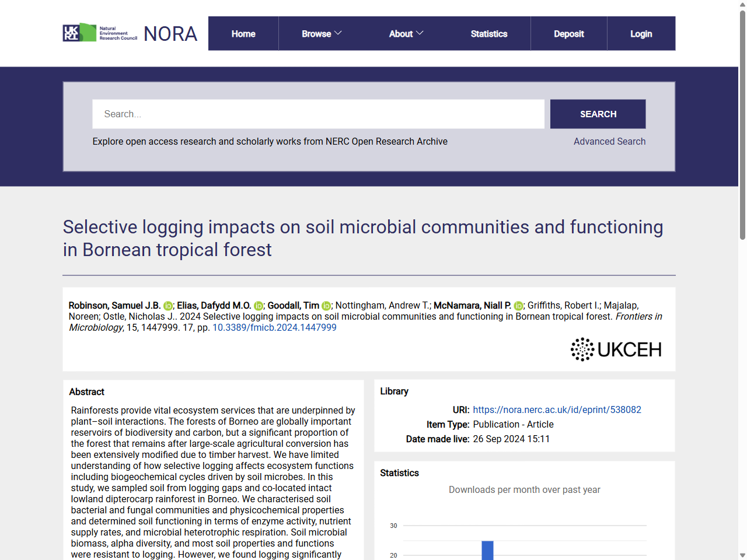The image size is (747, 560).
Task: Select Home in the navigation bar
Action: coord(243,33)
